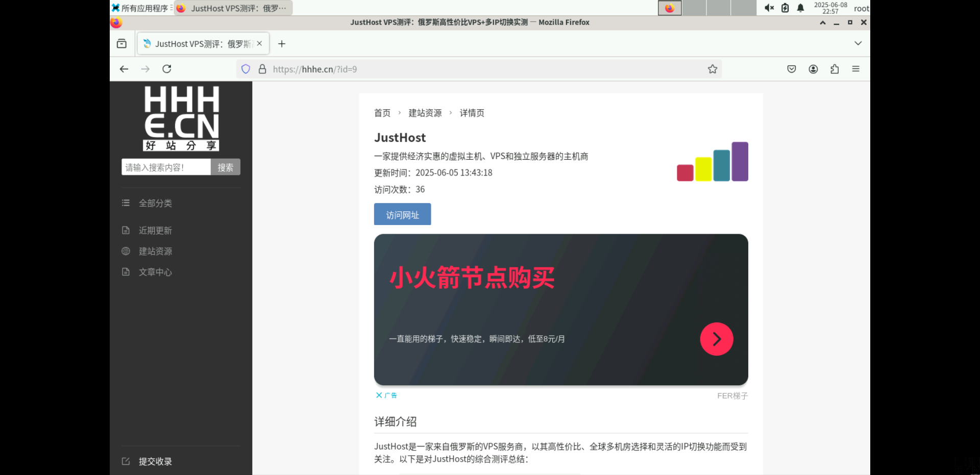
Task: Open 文章中心 in the sidebar
Action: (x=155, y=272)
